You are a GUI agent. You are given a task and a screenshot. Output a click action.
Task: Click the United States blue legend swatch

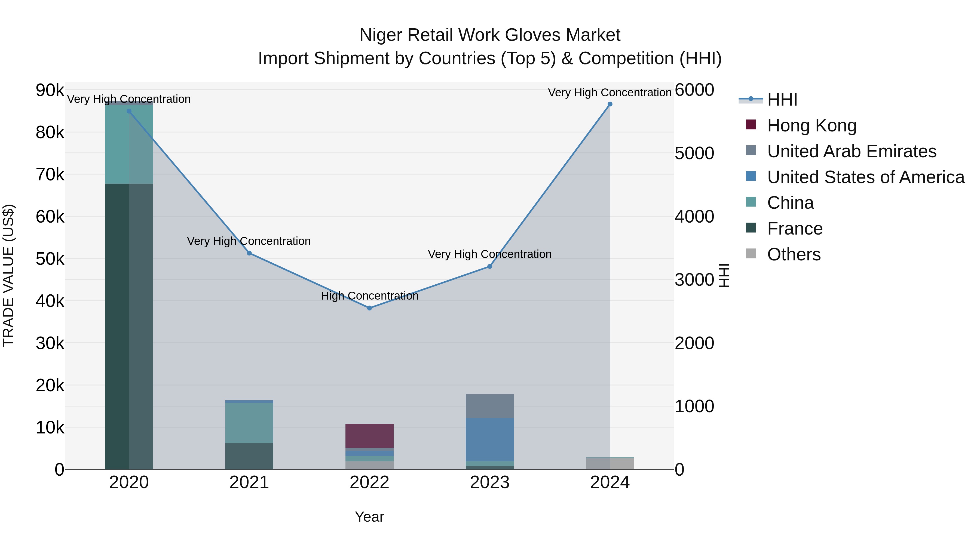point(751,176)
